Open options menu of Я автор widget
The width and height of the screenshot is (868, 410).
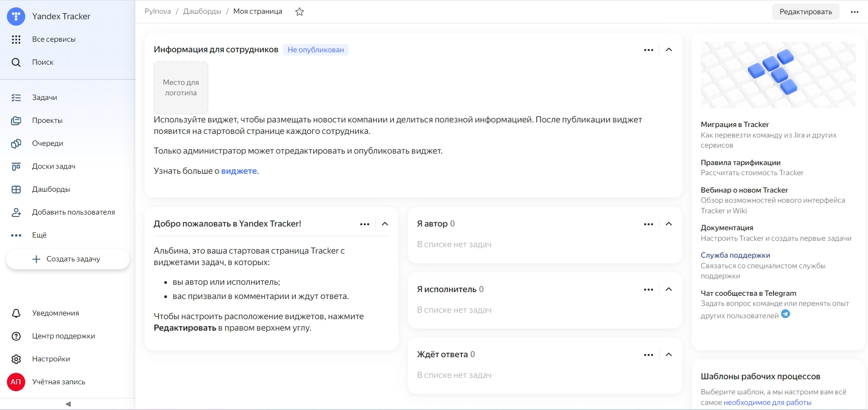[648, 224]
